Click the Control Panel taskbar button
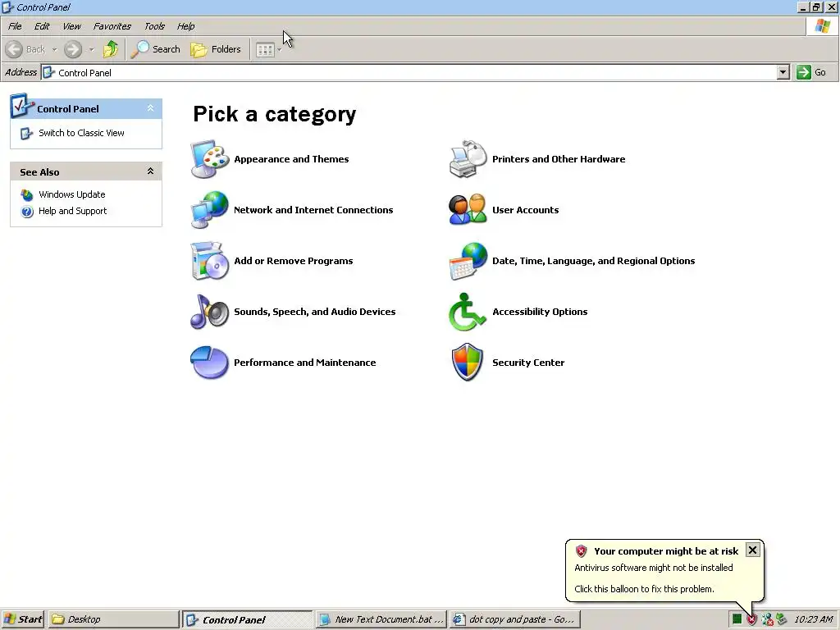 [x=247, y=619]
